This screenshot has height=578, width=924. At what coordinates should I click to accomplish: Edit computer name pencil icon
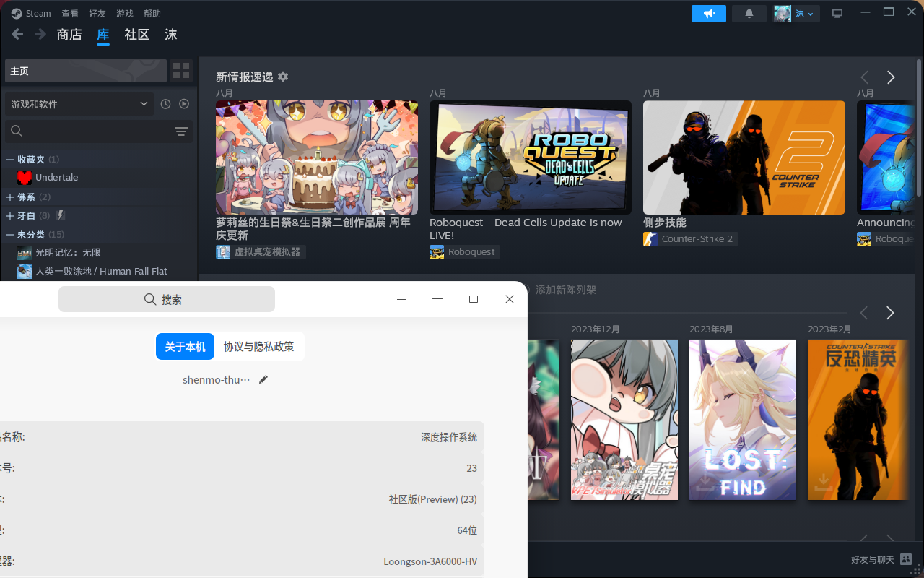(263, 379)
